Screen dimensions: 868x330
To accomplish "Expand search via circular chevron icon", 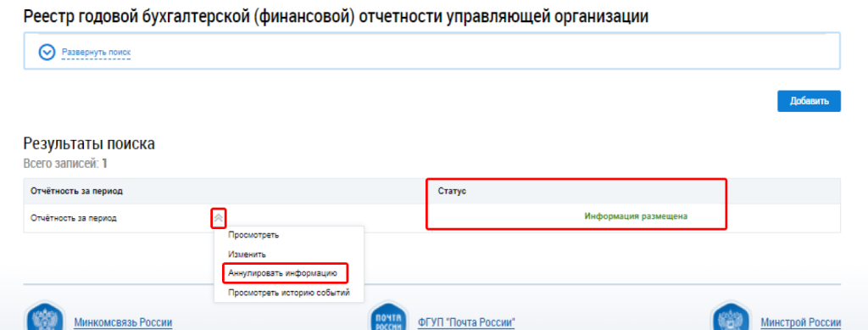I will (47, 52).
